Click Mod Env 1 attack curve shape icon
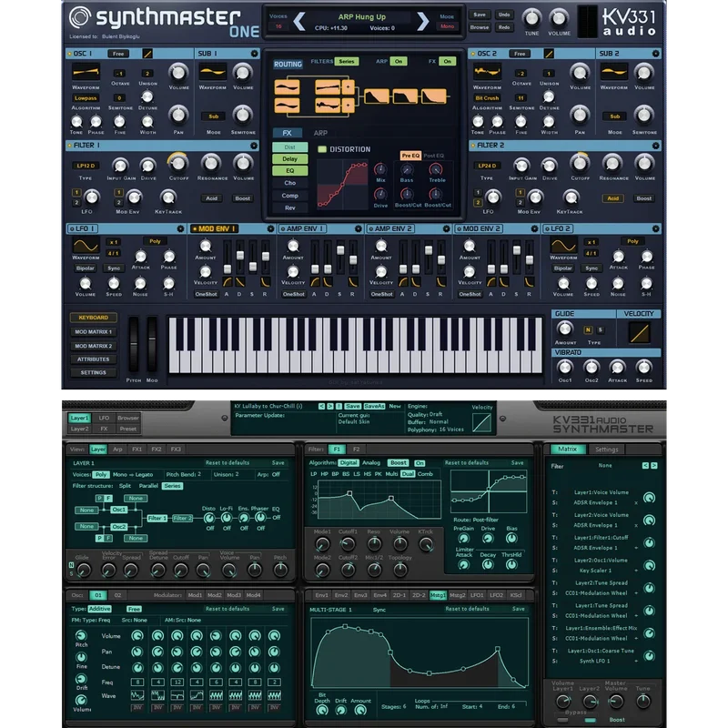 227,282
